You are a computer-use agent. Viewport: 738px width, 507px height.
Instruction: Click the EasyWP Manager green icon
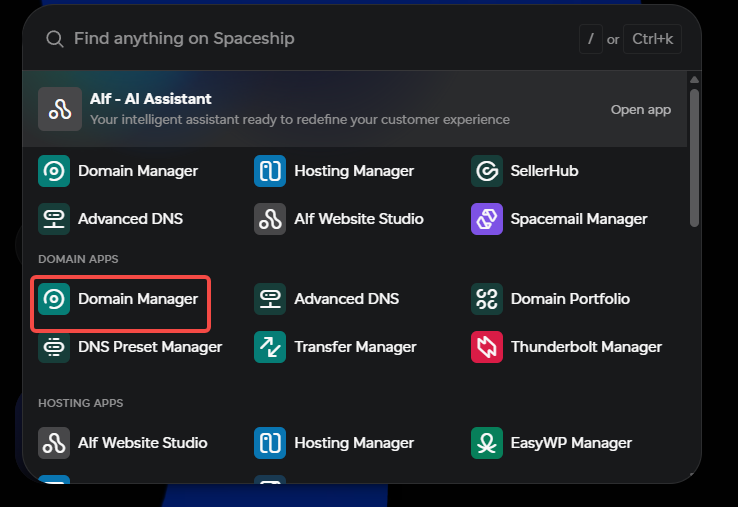[487, 443]
